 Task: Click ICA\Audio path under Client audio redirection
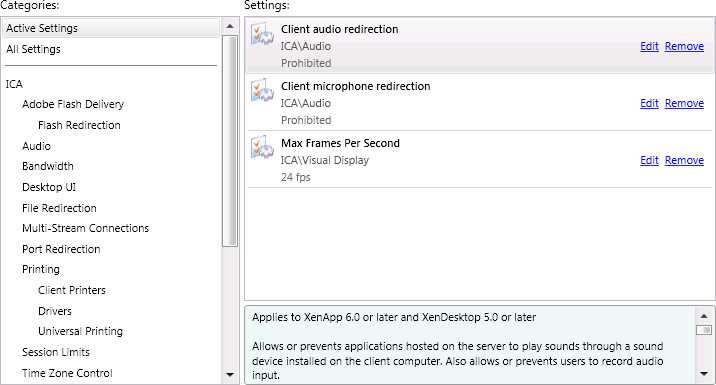305,46
